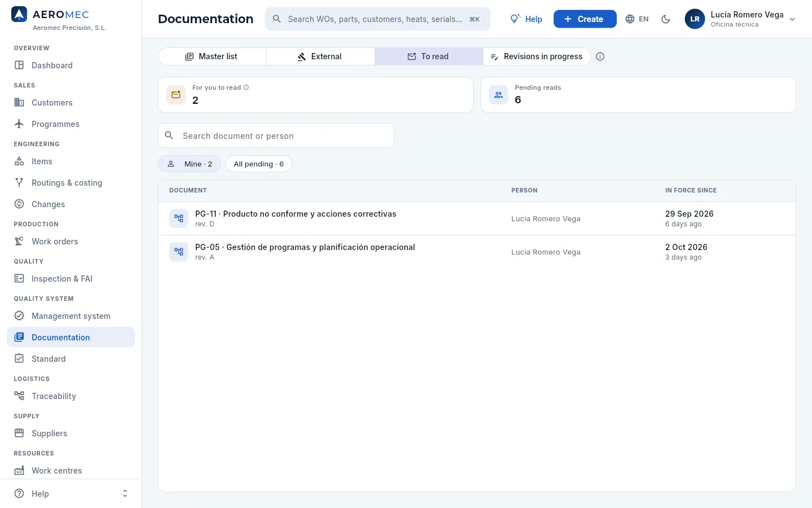Viewport: 812px width, 508px height.
Task: Open the Standard page
Action: 70,359
